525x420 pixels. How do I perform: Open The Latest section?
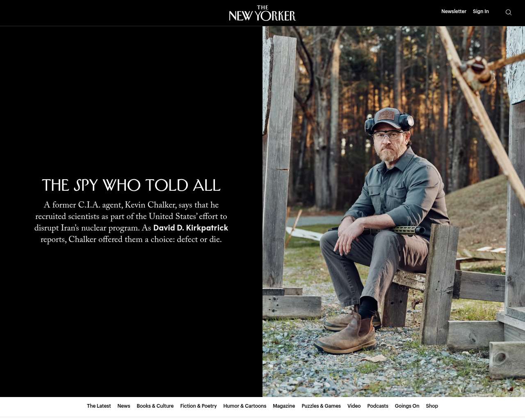coord(99,406)
